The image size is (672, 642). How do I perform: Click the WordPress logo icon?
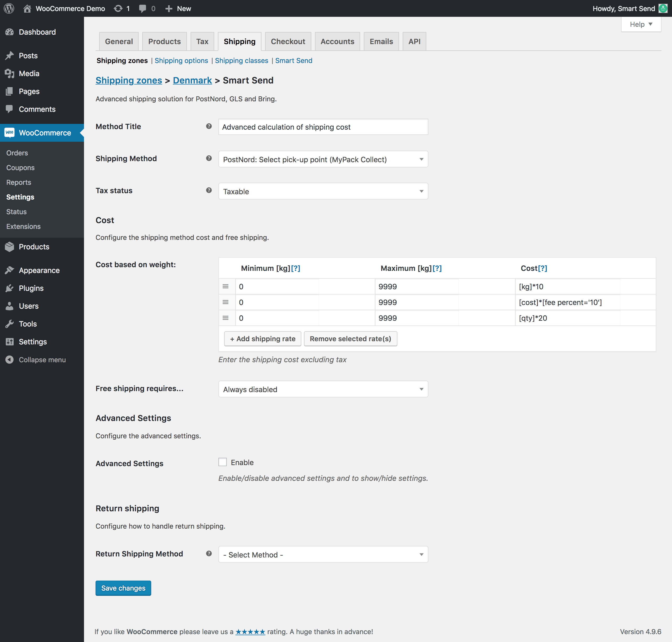click(x=9, y=8)
